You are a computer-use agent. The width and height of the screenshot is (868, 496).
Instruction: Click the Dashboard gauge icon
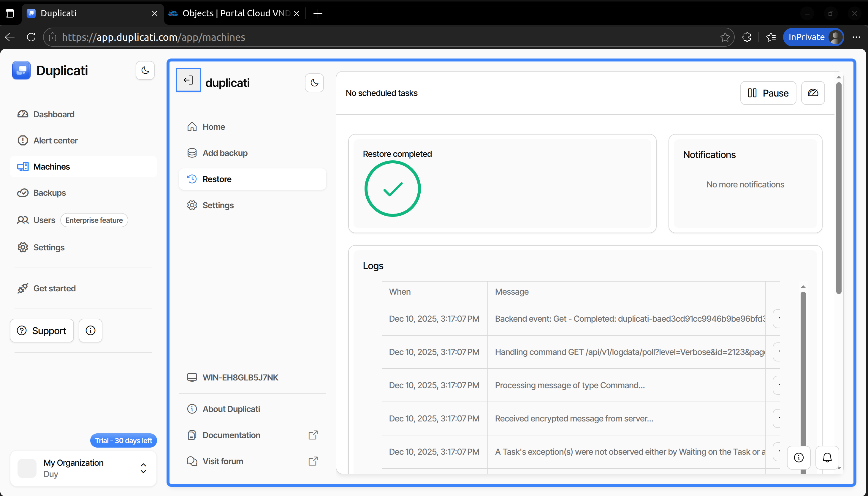tap(23, 114)
